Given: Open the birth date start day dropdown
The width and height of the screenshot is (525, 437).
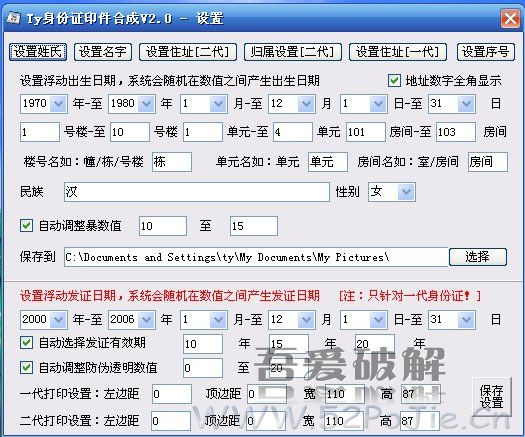Looking at the screenshot, I should [x=378, y=104].
